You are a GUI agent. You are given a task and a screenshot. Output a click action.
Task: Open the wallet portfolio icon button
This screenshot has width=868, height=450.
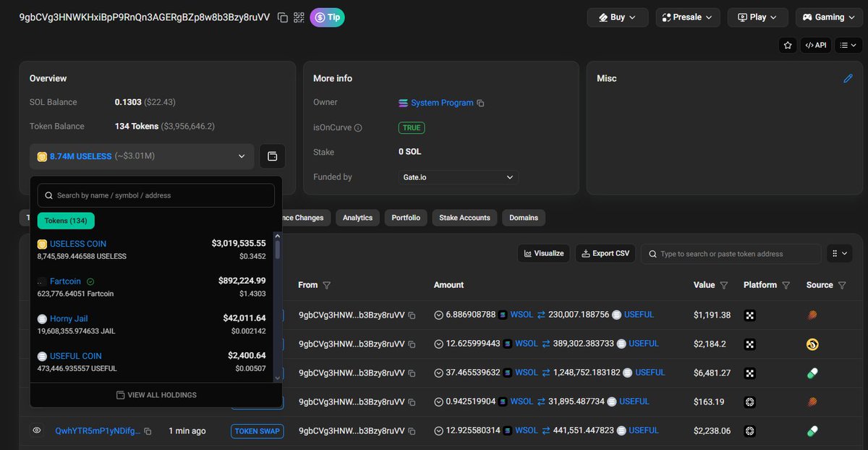(272, 156)
